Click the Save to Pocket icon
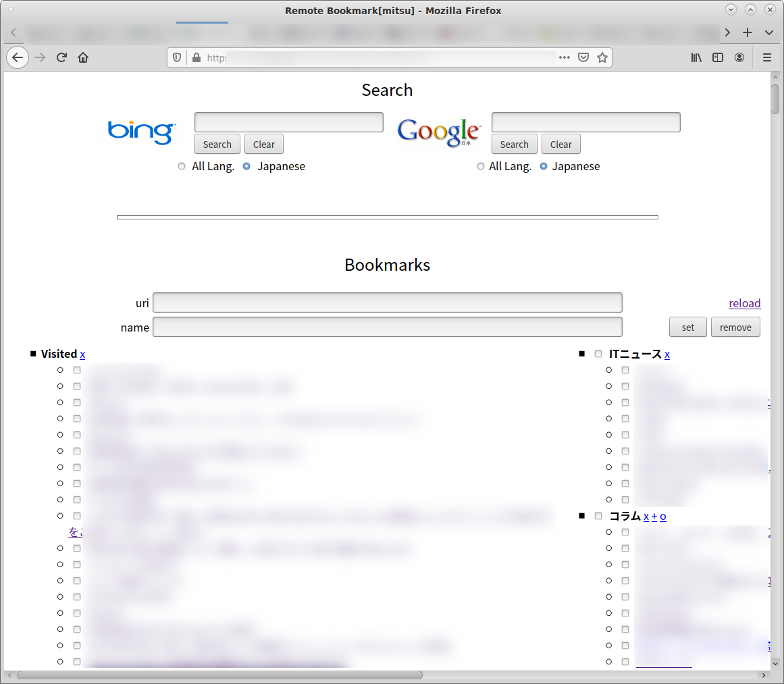 583,58
